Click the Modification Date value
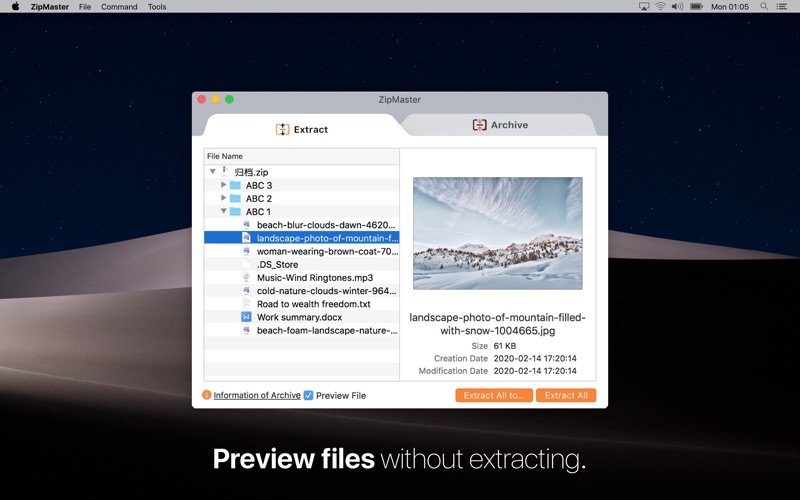 (x=535, y=371)
